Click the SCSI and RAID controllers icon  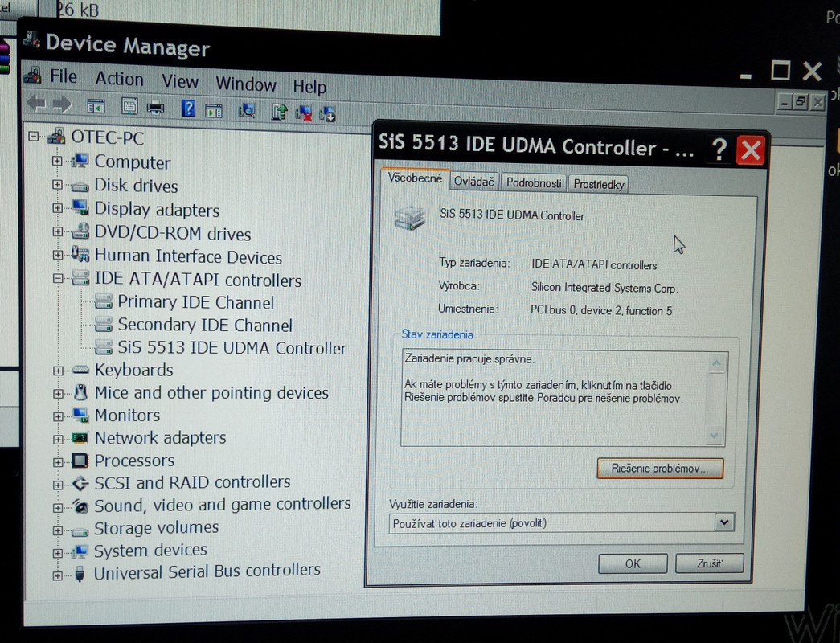pyautogui.click(x=80, y=483)
